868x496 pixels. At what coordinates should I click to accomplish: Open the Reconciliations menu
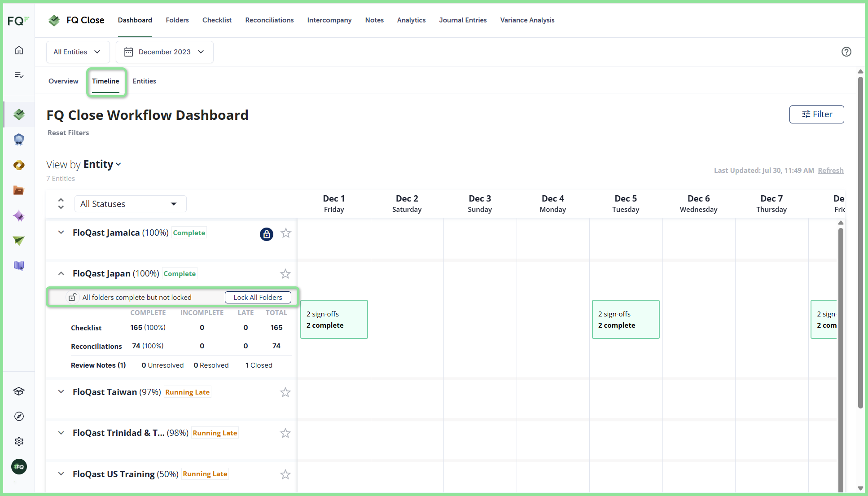(269, 20)
